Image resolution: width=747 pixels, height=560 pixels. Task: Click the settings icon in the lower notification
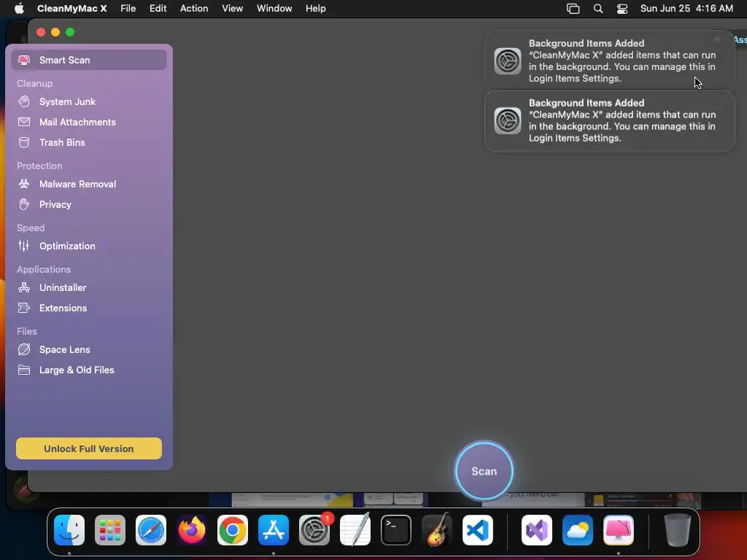pyautogui.click(x=508, y=121)
